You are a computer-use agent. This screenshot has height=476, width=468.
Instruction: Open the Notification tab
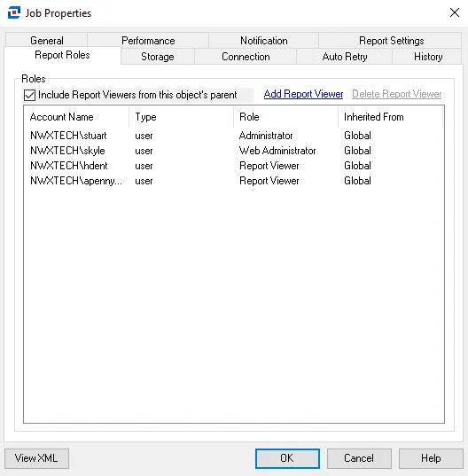[x=264, y=41]
